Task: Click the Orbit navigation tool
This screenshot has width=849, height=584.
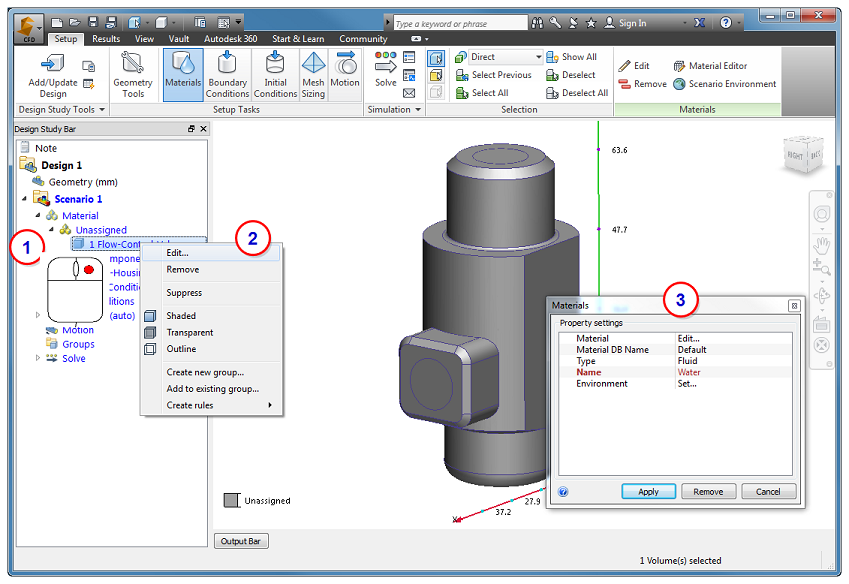Action: tap(822, 296)
